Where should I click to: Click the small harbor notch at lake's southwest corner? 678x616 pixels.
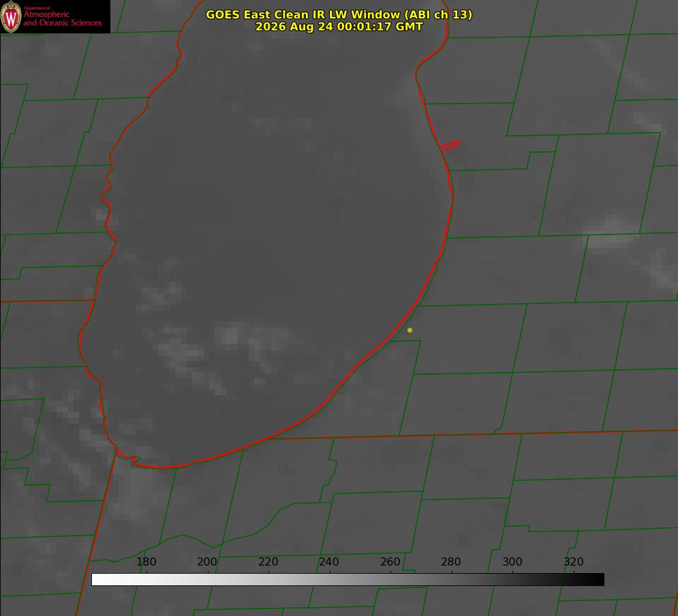(134, 459)
